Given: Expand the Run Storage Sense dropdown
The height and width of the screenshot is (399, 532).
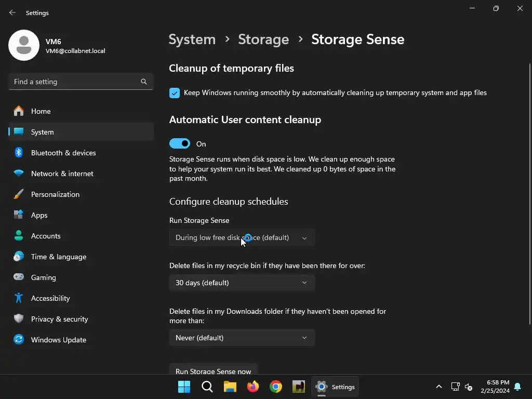Looking at the screenshot, I should 242,237.
